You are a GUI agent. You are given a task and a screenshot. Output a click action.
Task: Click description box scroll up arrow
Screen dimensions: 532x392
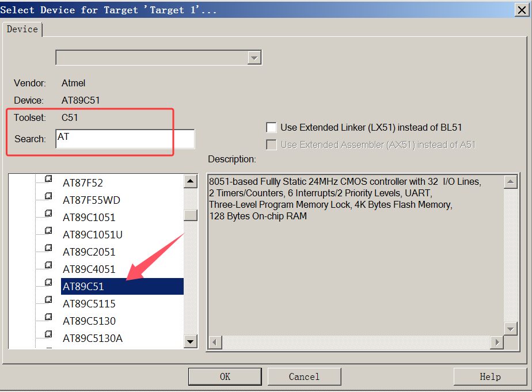click(x=511, y=182)
